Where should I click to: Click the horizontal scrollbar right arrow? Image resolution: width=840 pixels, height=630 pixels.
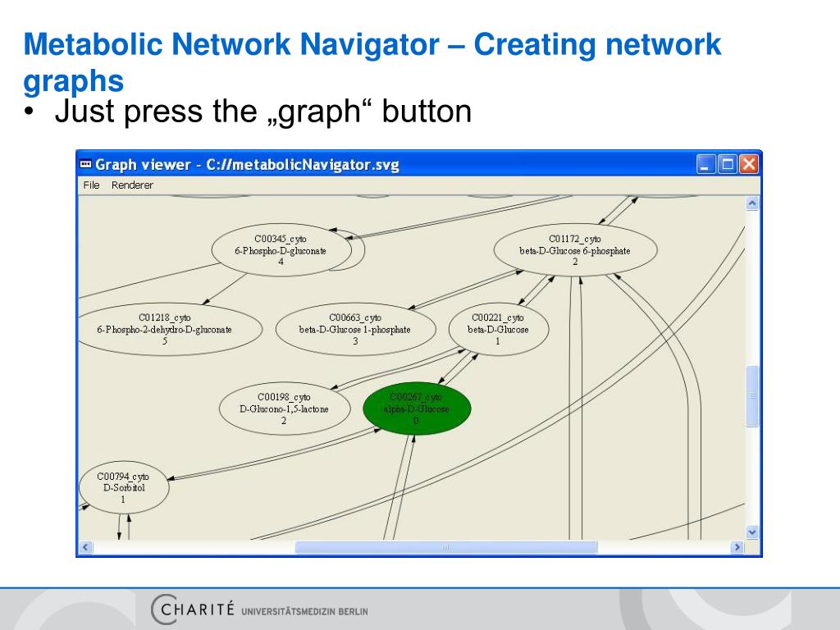click(737, 547)
